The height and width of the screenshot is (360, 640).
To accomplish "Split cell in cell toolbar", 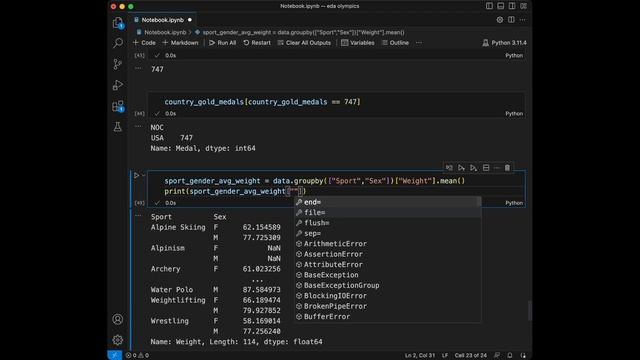I will tap(486, 168).
